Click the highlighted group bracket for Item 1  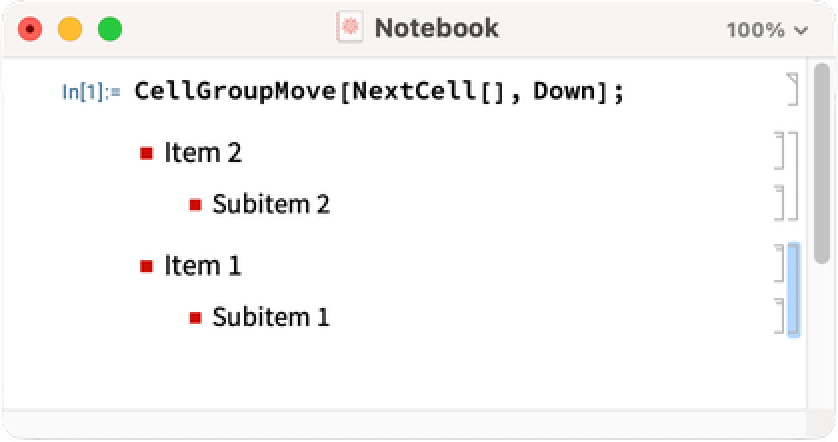click(x=794, y=289)
